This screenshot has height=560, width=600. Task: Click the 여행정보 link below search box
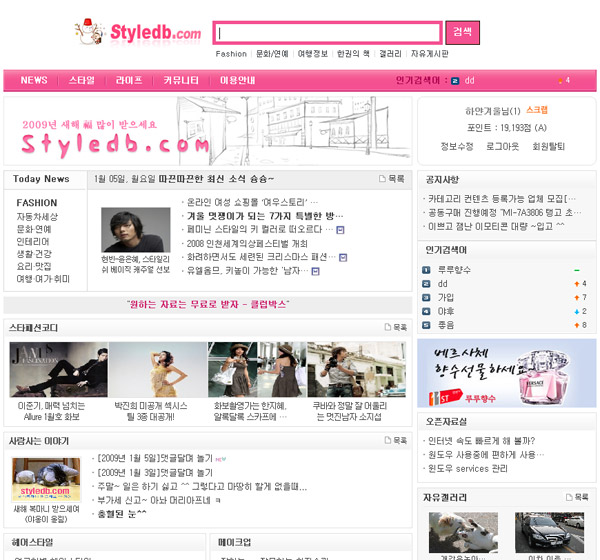[313, 54]
